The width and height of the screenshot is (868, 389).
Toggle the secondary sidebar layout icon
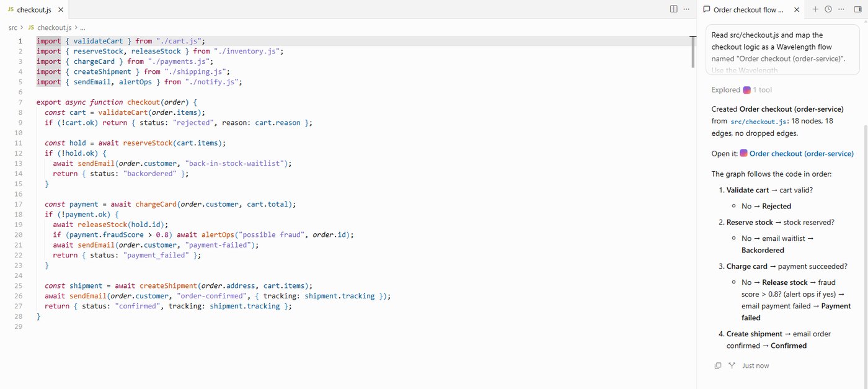[857, 9]
